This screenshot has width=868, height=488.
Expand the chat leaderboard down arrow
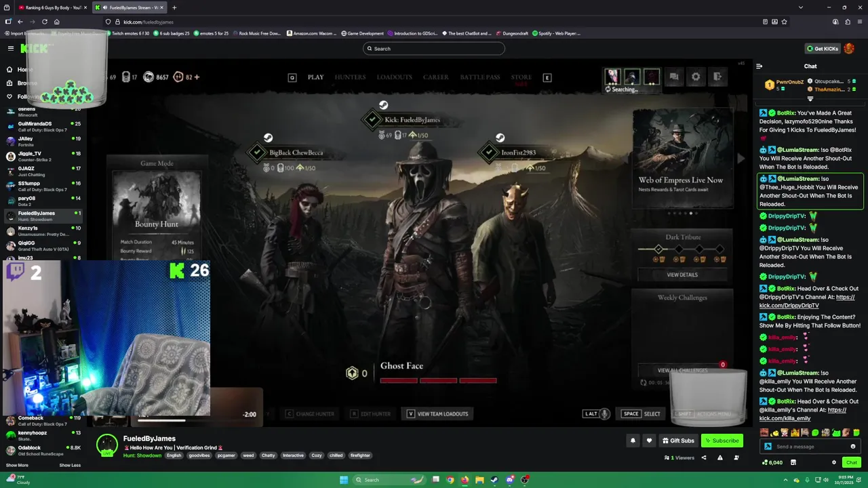pos(810,99)
